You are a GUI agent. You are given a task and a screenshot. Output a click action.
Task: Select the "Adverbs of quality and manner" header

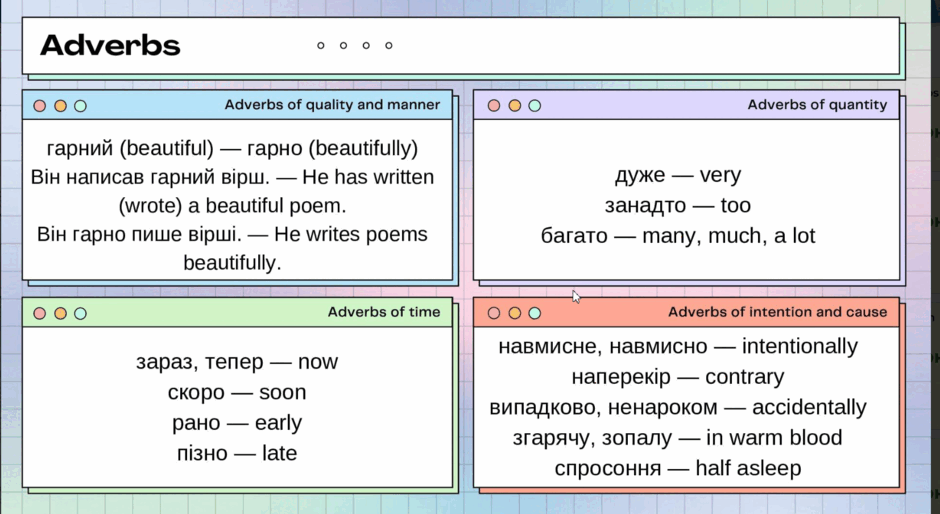pyautogui.click(x=332, y=104)
